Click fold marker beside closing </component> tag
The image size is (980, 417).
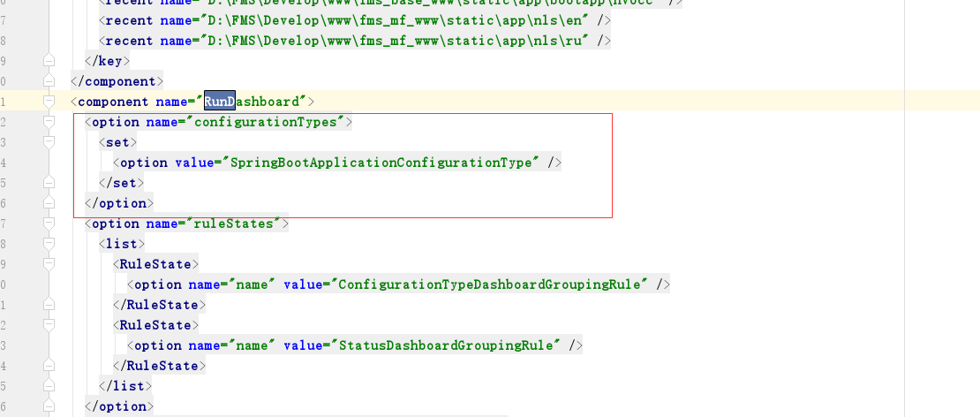point(49,81)
